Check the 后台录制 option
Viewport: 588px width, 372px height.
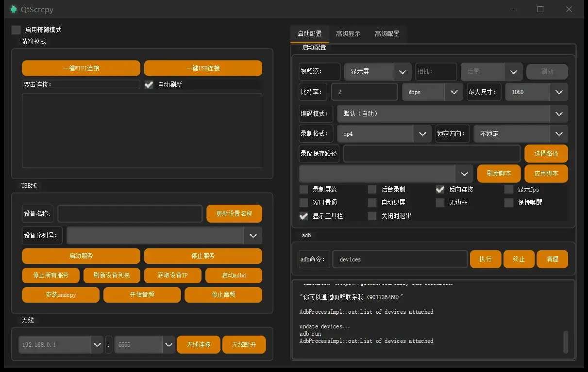372,189
